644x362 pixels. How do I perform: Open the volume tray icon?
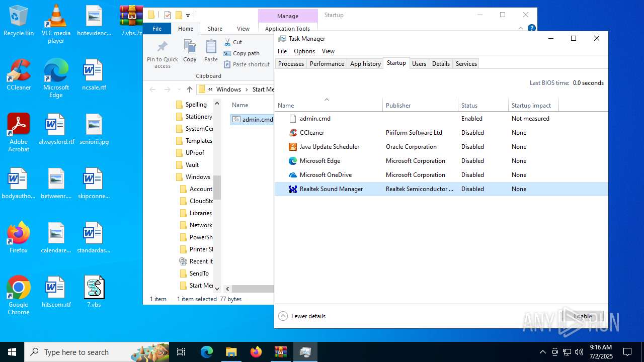pyautogui.click(x=579, y=352)
